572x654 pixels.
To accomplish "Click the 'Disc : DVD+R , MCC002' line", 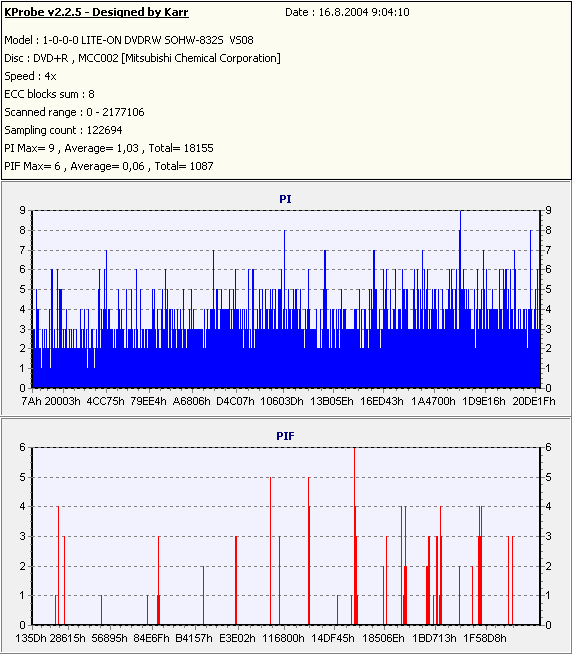I will click(x=142, y=58).
